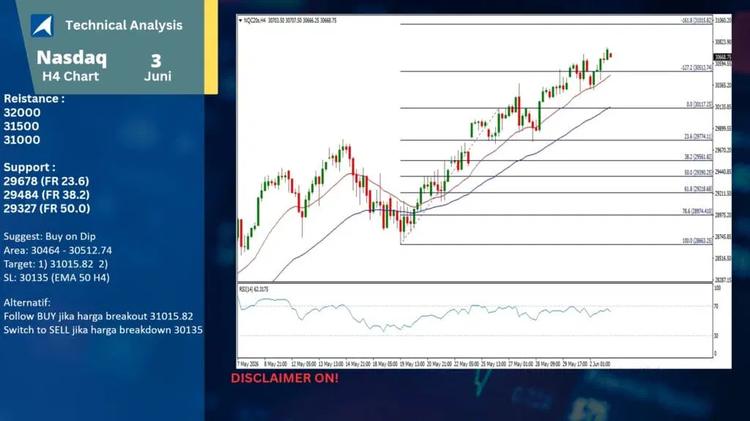Image resolution: width=750 pixels, height=421 pixels.
Task: Click the 127.2 Fibonacci level label
Action: pyautogui.click(x=696, y=68)
